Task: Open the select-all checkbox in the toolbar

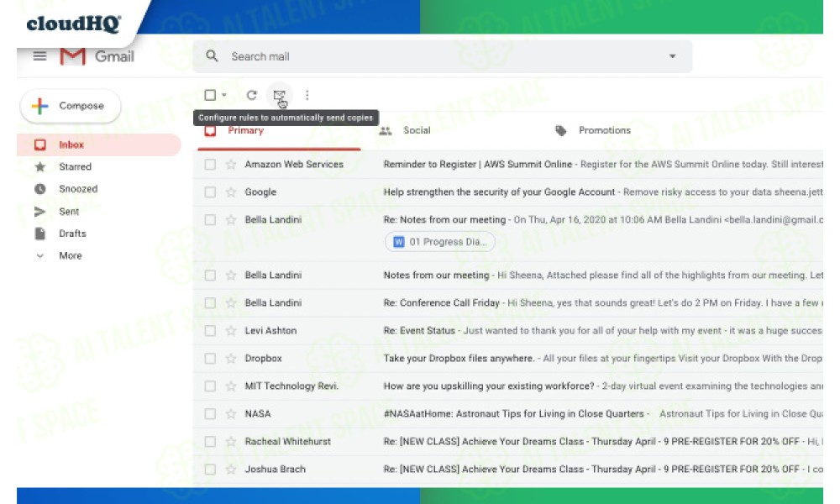Action: point(210,95)
